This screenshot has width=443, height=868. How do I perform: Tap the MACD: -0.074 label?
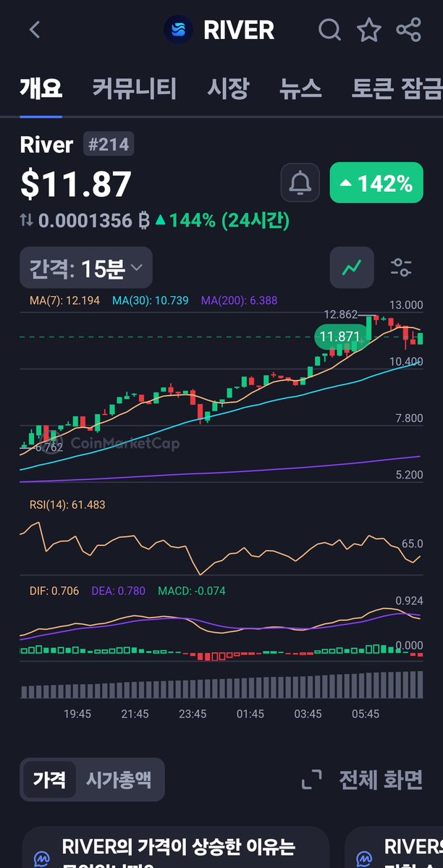click(192, 591)
